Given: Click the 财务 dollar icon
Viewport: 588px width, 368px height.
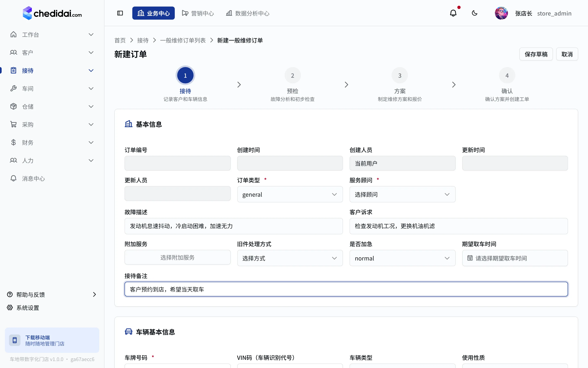Looking at the screenshot, I should pyautogui.click(x=13, y=142).
